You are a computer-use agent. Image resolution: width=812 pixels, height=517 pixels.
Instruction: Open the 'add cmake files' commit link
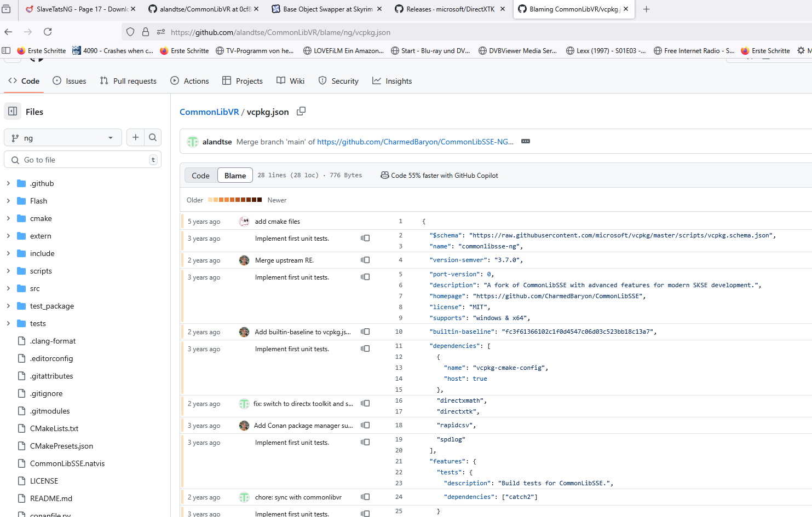coord(277,222)
